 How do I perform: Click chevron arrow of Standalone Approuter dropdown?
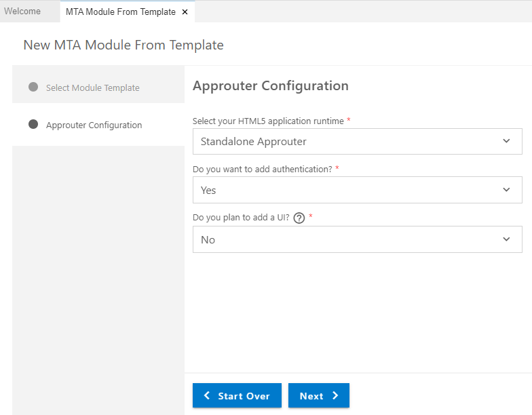point(506,141)
